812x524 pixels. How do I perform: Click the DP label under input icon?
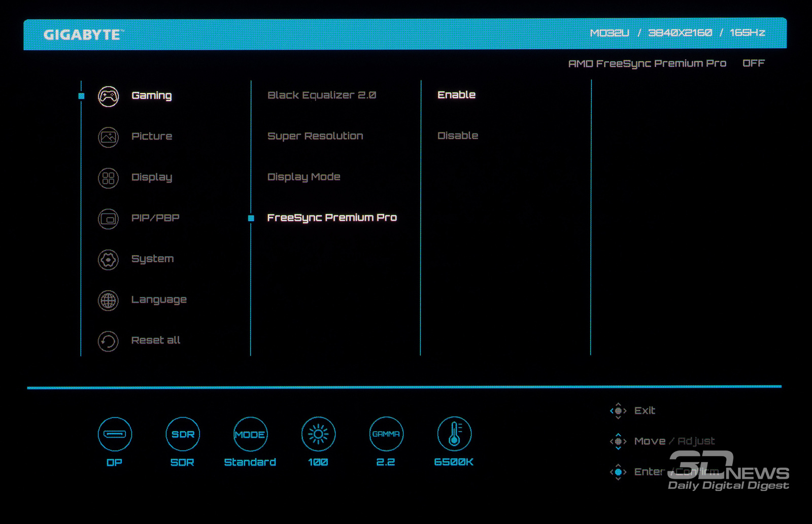[x=114, y=463]
